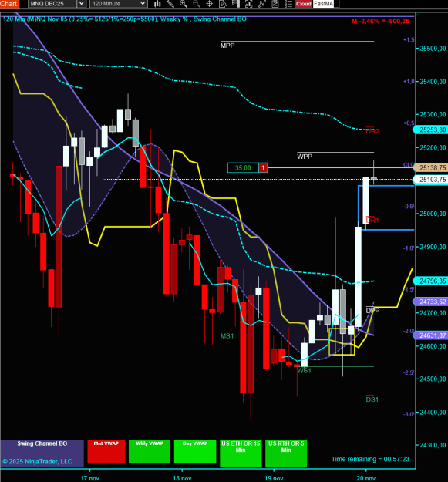
Task: Click the 25138,75 order price marker
Action: point(431,167)
